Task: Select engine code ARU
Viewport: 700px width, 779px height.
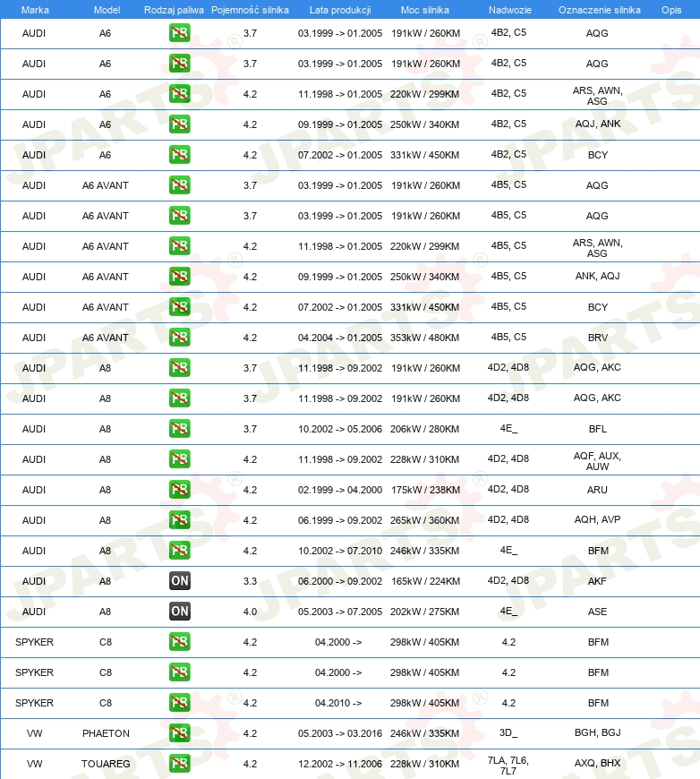Action: pyautogui.click(x=597, y=490)
